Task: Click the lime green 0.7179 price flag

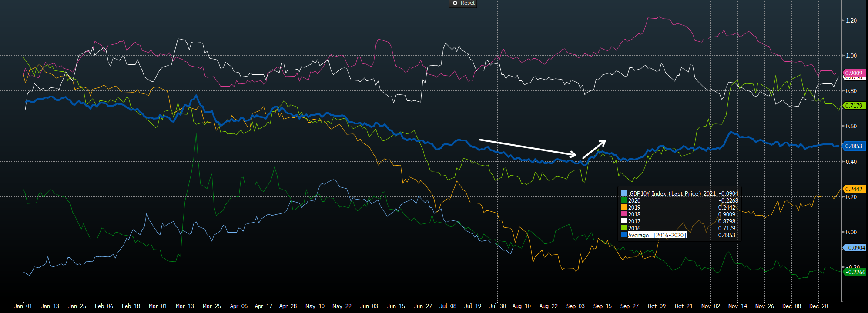Action: click(854, 106)
